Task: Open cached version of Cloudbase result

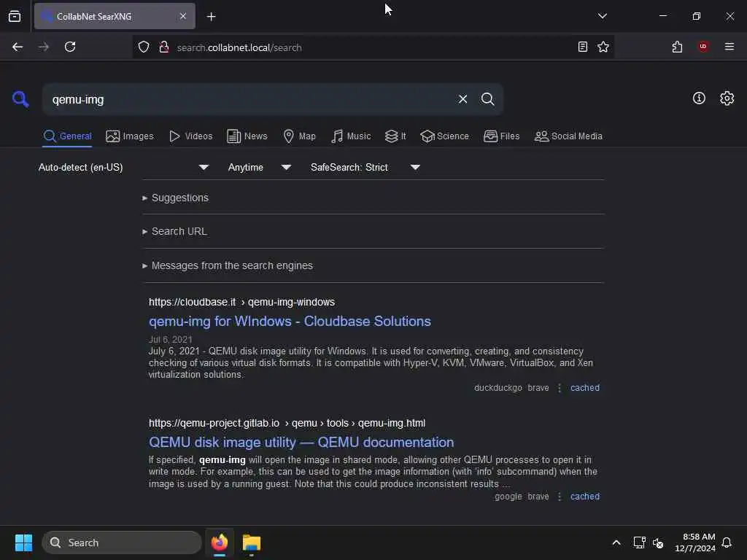Action: [584, 388]
